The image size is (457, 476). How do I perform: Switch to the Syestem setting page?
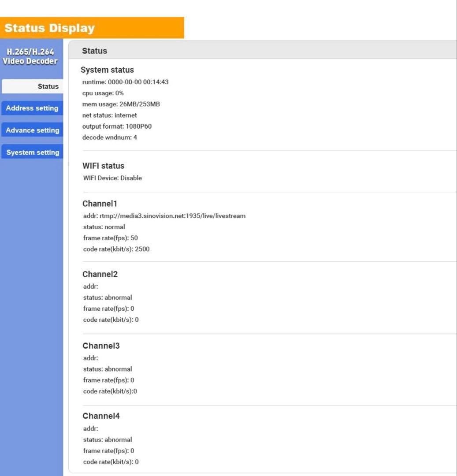coord(32,152)
